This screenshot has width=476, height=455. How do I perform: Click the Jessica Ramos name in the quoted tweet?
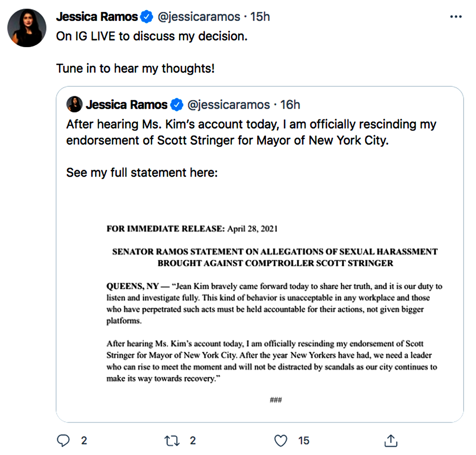click(x=127, y=104)
